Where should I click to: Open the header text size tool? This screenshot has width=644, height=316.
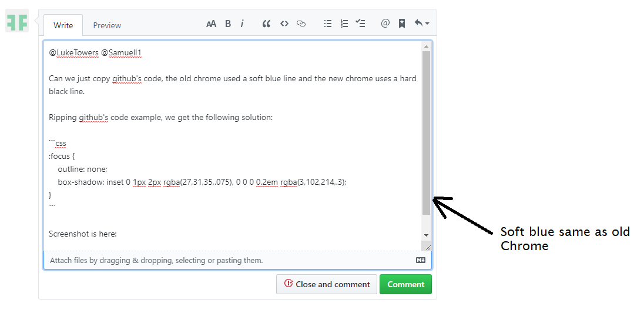[211, 24]
